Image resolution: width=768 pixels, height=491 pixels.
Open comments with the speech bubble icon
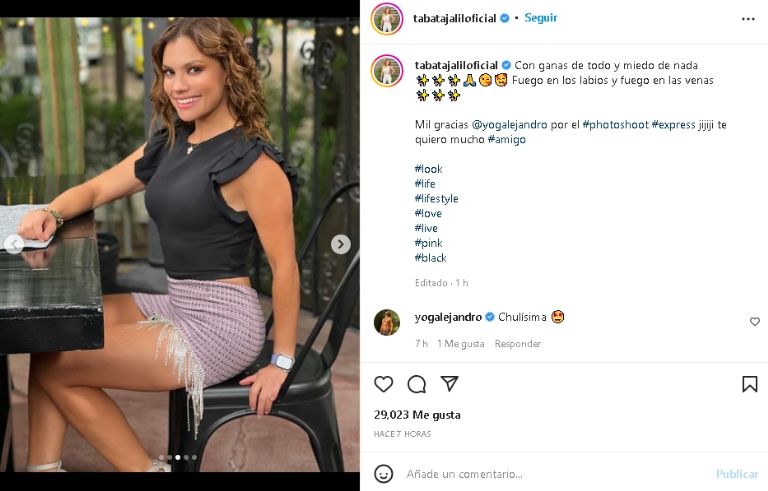pos(417,384)
